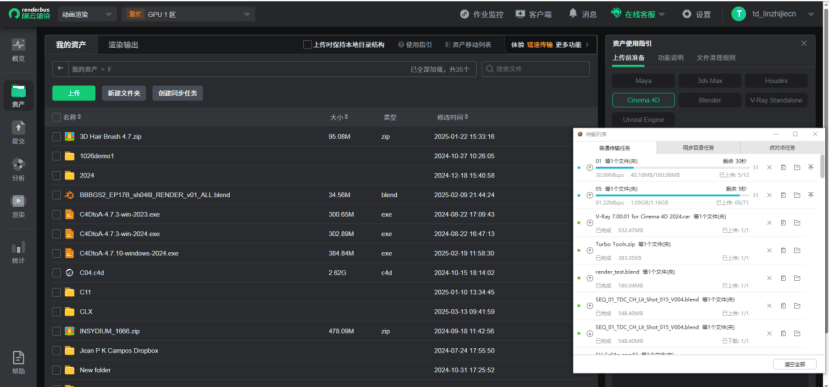Image resolution: width=829 pixels, height=387 pixels.
Task: Open 设置 settings in top bar
Action: 696,14
